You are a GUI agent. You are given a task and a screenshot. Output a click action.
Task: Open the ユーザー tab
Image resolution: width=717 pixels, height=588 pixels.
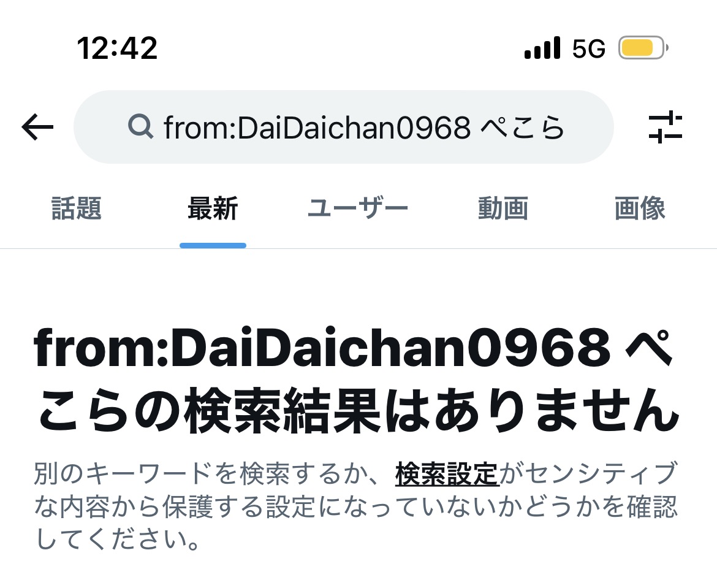point(358,208)
